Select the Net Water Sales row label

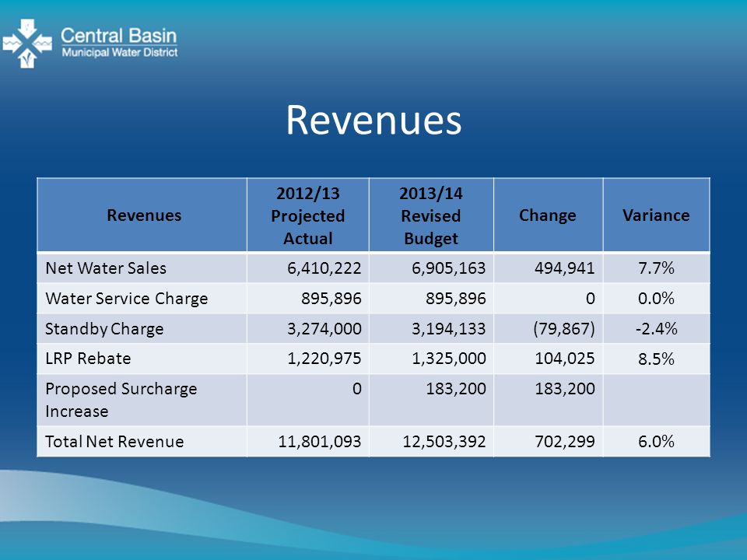tap(106, 268)
